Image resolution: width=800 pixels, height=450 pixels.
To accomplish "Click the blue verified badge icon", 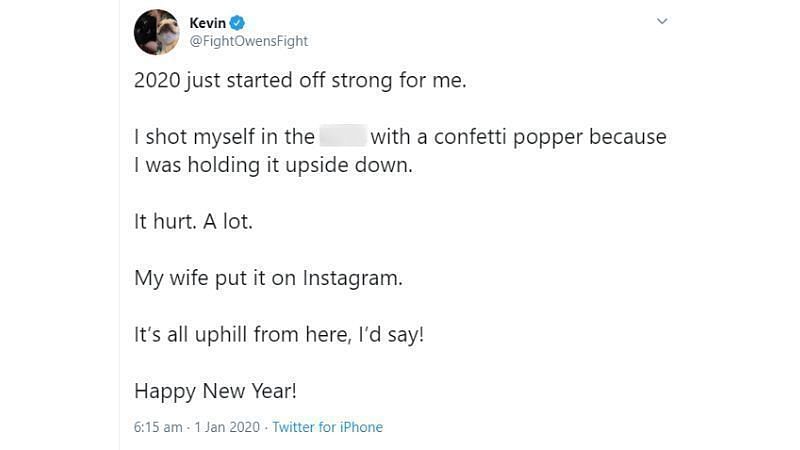I will pos(237,23).
